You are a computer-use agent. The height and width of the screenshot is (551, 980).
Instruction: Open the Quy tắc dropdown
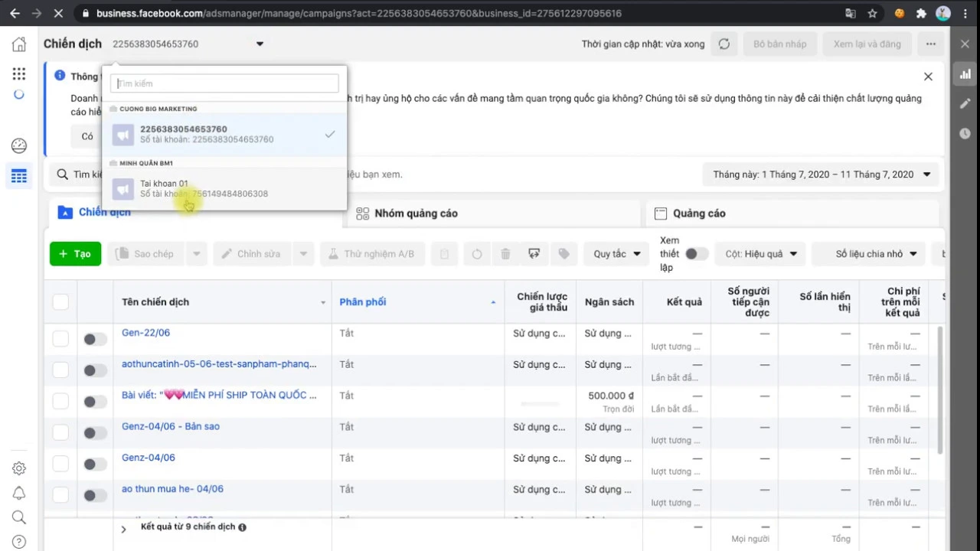point(617,254)
